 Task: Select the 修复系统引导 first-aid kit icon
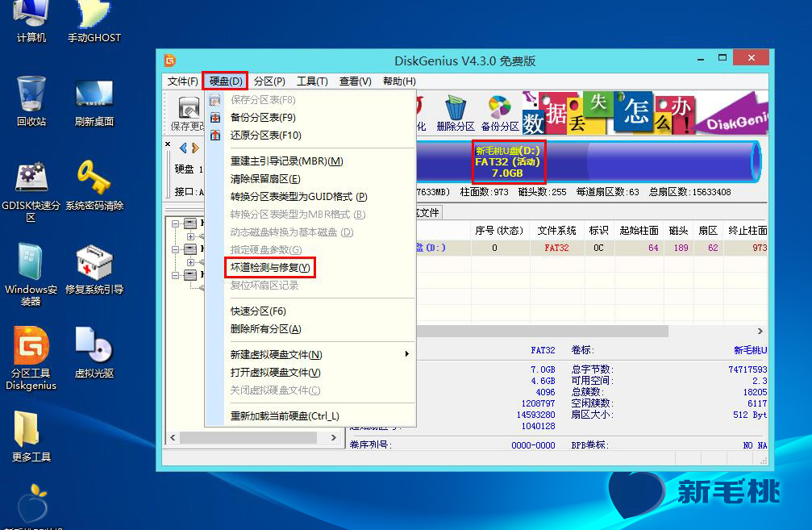tap(94, 269)
